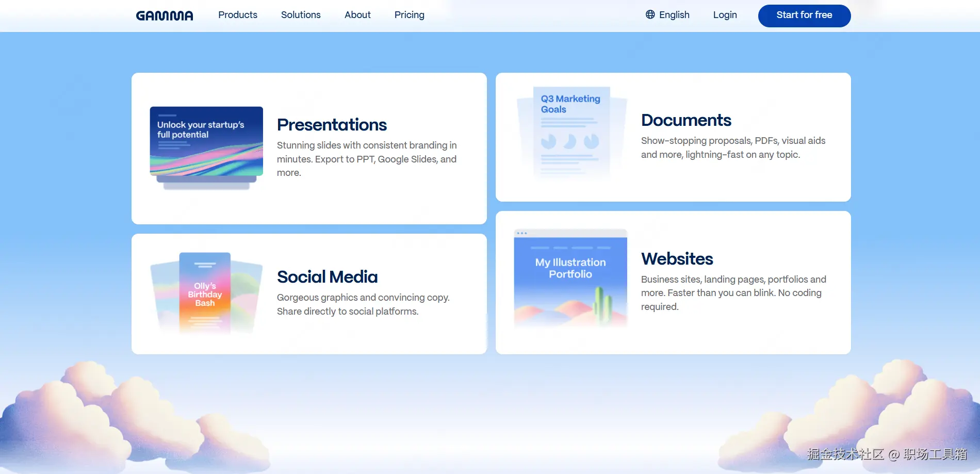Screen dimensions: 980x474
Task: Open the Websites heading
Action: click(x=677, y=259)
